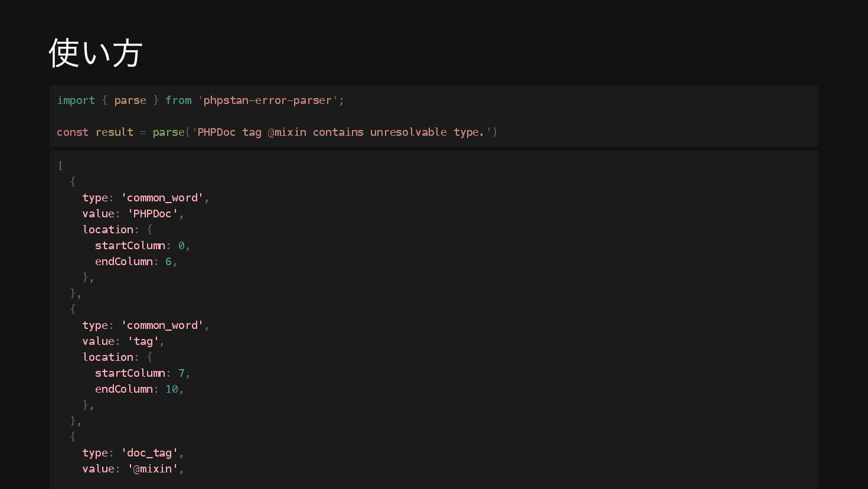Image resolution: width=868 pixels, height=489 pixels.
Task: Click the 'tag' value string in the output
Action: click(x=143, y=341)
